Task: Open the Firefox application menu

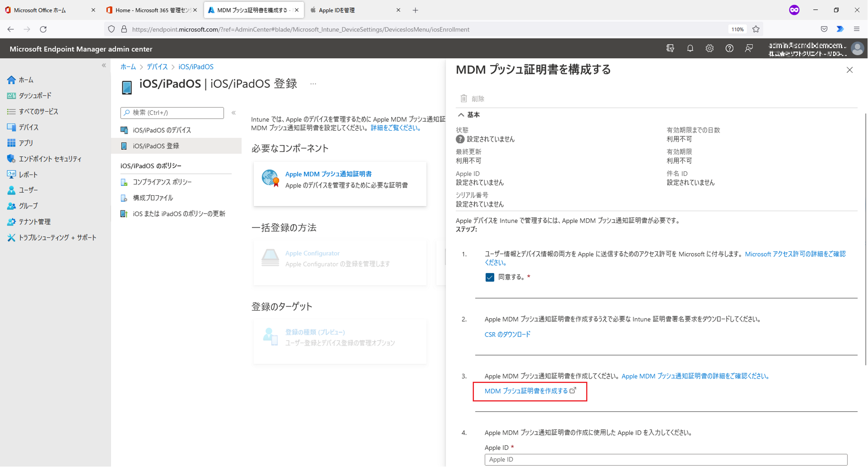Action: click(x=856, y=29)
